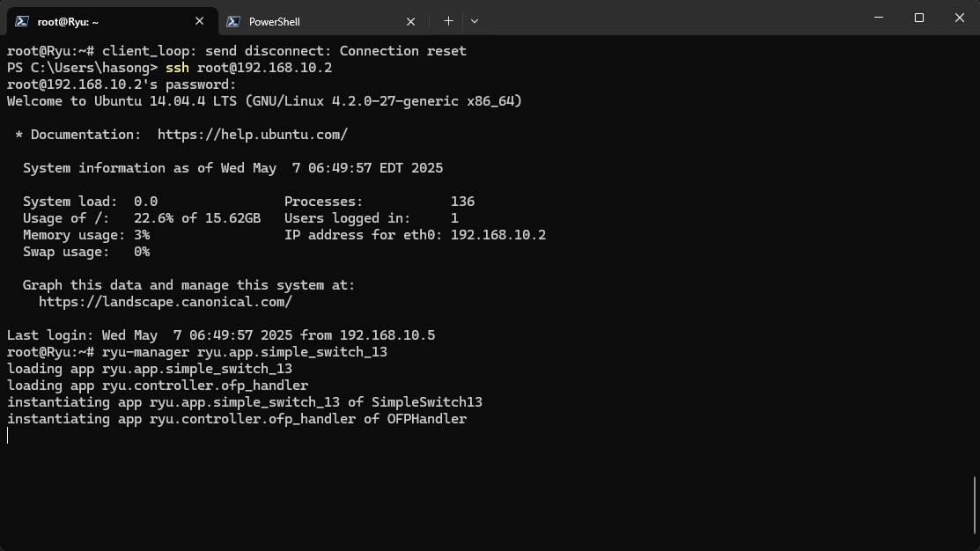Open the landscape.canonical.com link

click(x=166, y=302)
